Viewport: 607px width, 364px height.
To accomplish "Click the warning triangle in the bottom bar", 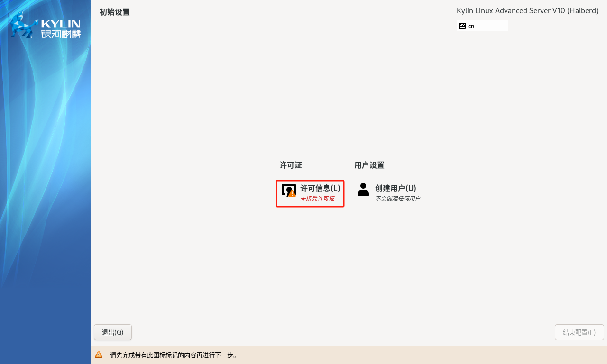I will 99,354.
